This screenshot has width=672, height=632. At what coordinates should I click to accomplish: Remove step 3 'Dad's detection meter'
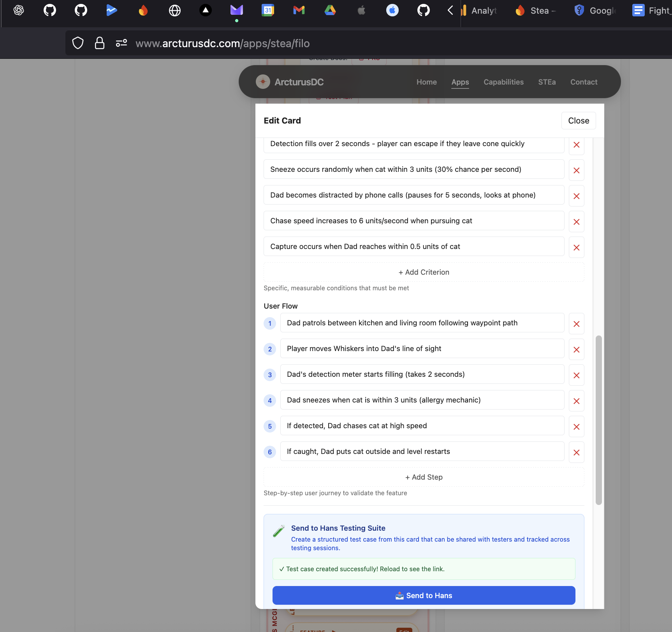click(577, 376)
